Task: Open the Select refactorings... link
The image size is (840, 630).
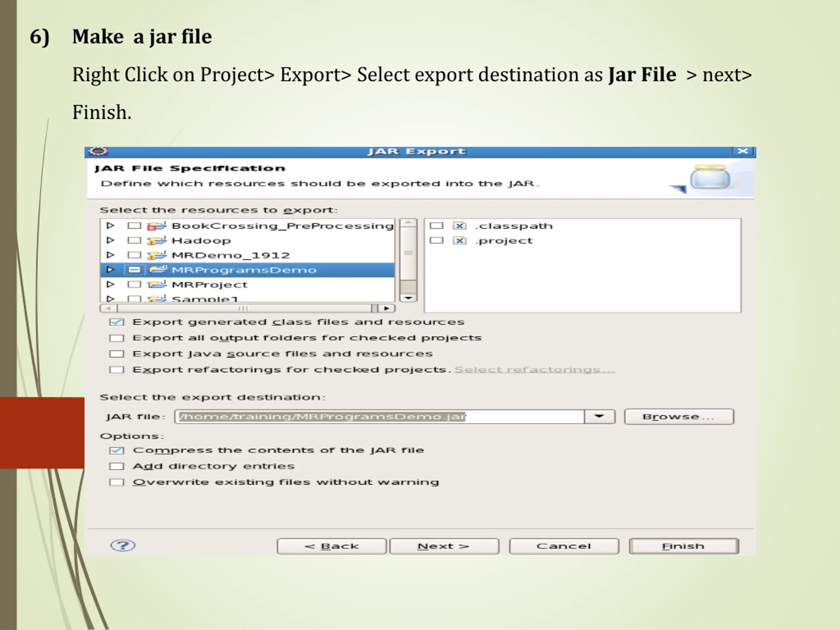Action: (535, 370)
